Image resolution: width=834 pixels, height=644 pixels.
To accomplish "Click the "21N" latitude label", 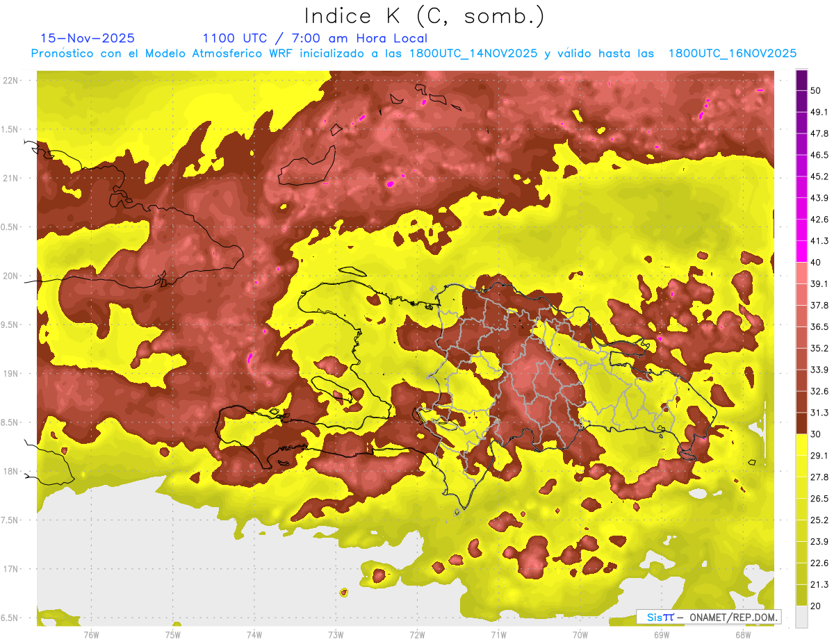I will pos(12,178).
